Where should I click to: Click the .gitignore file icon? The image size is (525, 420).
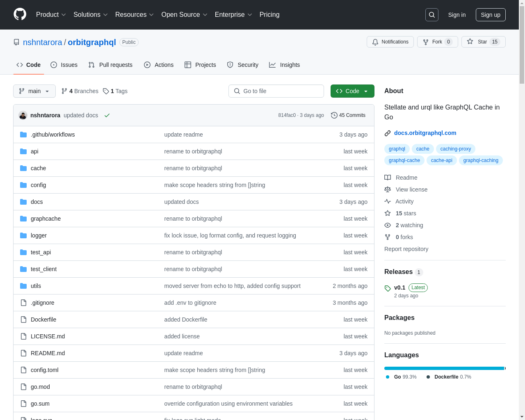[23, 303]
